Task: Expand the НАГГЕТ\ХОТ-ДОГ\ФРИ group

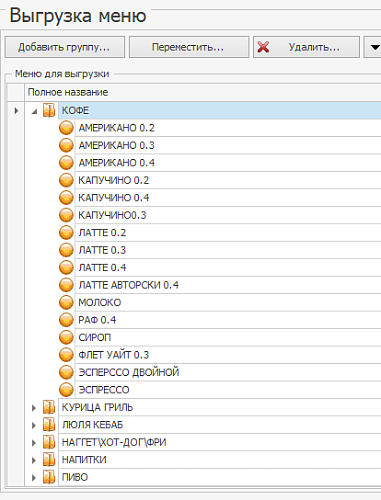Action: click(x=34, y=443)
